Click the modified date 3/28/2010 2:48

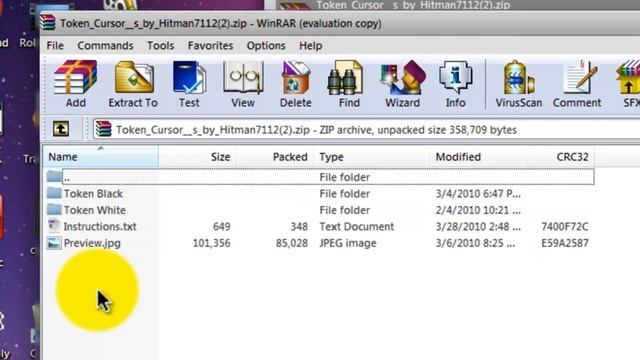(x=478, y=227)
